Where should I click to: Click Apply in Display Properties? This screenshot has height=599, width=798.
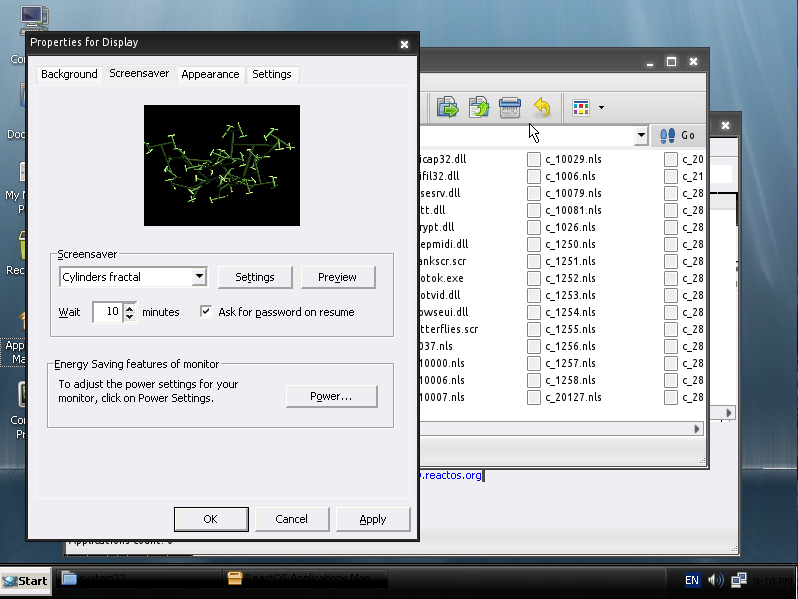[372, 519]
